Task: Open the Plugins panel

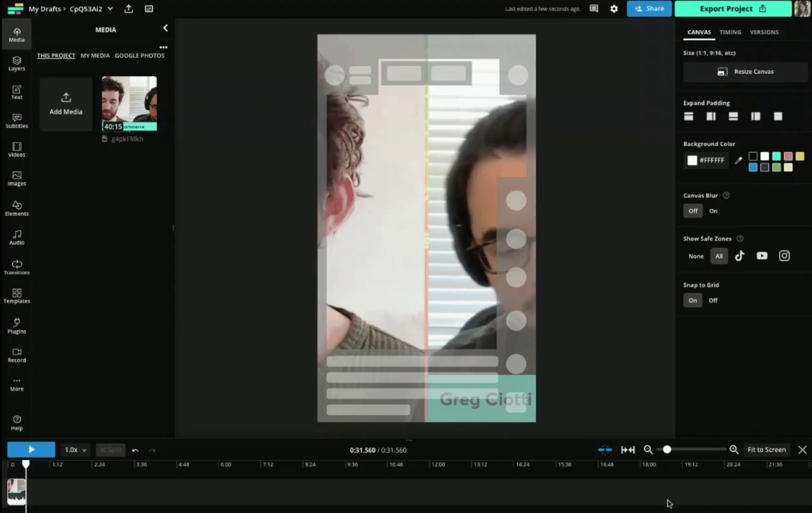Action: click(16, 326)
